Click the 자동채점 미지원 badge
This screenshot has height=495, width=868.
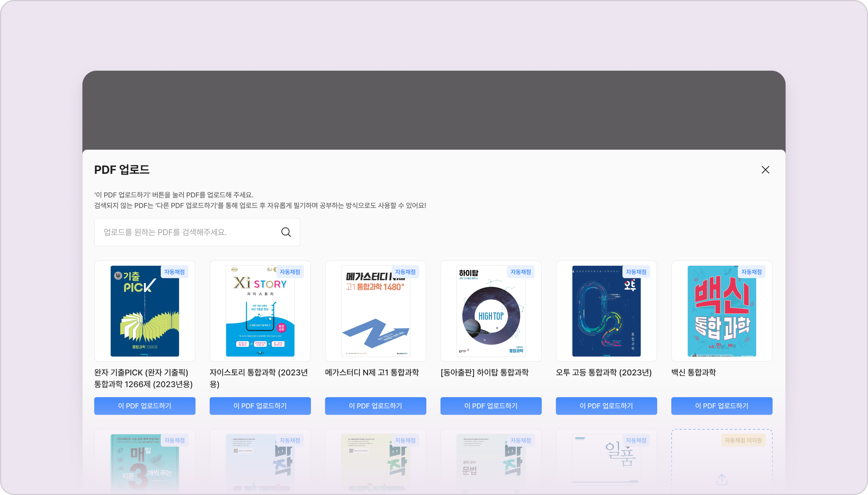pos(743,440)
